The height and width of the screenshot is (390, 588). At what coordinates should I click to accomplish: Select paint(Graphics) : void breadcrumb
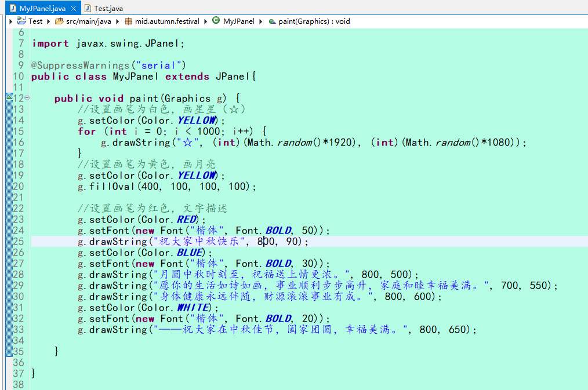(x=314, y=21)
